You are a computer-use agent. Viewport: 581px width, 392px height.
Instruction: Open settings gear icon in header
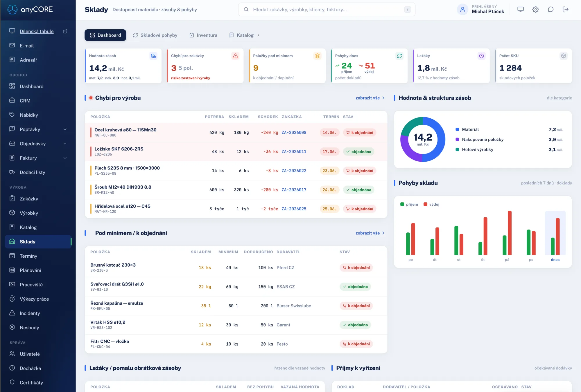point(535,9)
